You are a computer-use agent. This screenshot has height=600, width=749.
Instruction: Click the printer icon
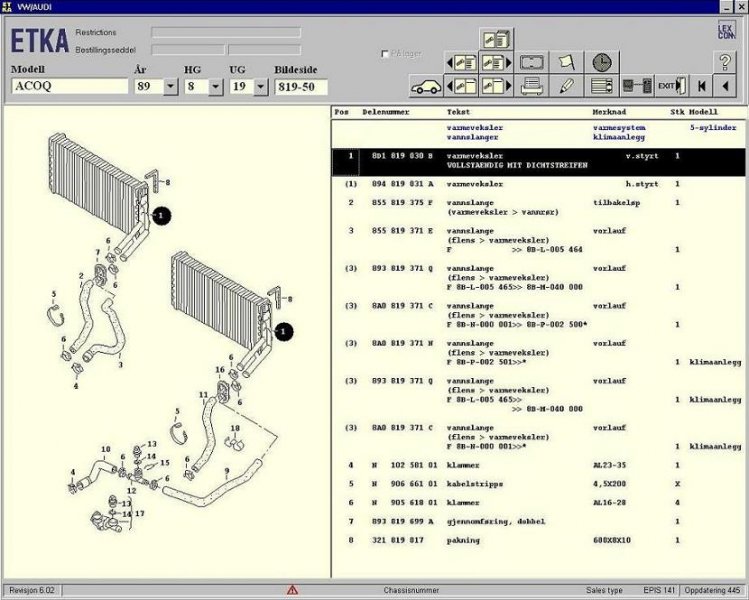pyautogui.click(x=532, y=86)
